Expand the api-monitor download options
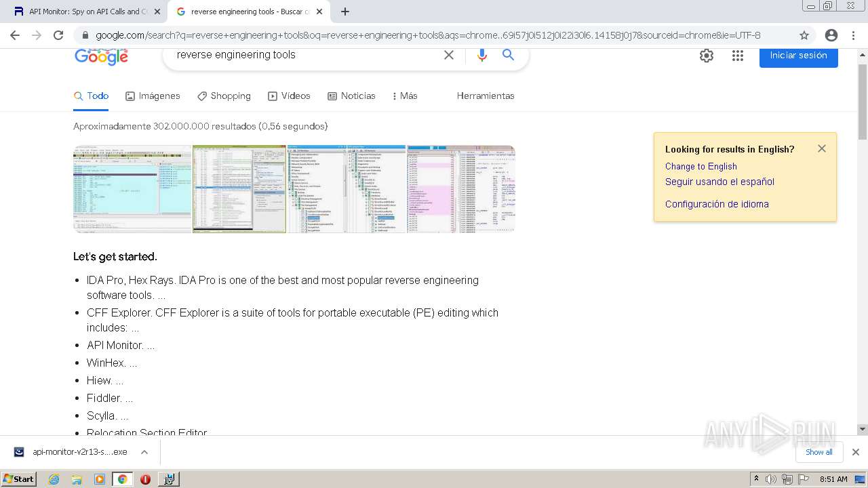Image resolution: width=868 pixels, height=488 pixels. click(144, 452)
